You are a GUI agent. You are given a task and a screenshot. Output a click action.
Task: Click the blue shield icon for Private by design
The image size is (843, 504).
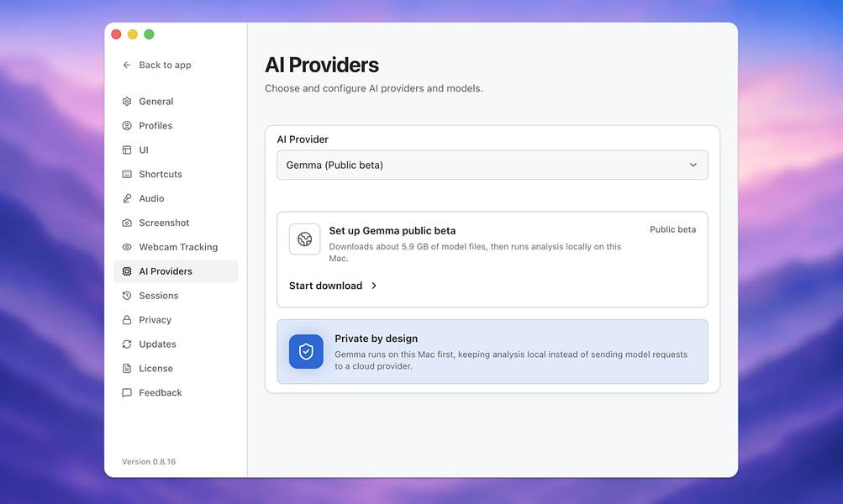tap(306, 351)
